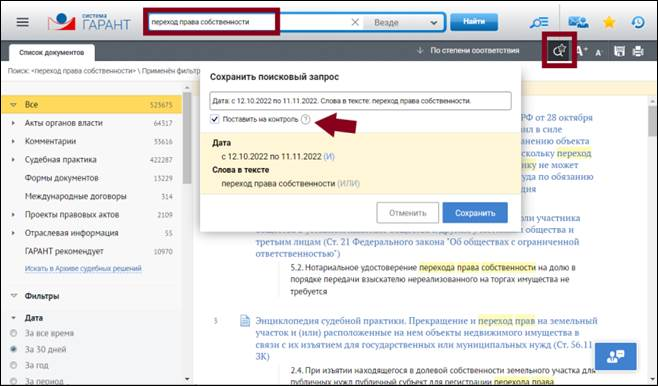Click the Сохранить button in the dialog
Screen dimensions: 658x386
point(475,213)
